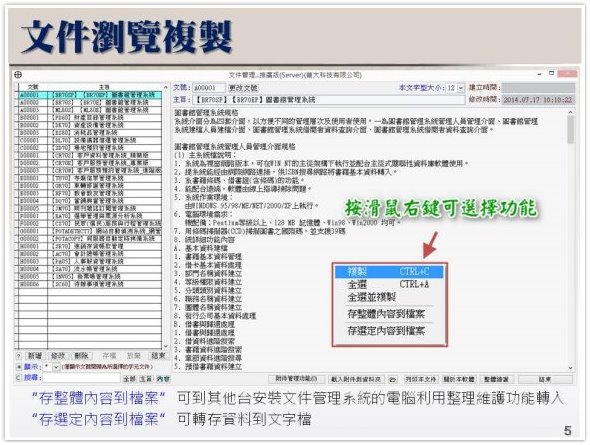Click the document content scrollbar thumb
590x445 pixels.
570,129
